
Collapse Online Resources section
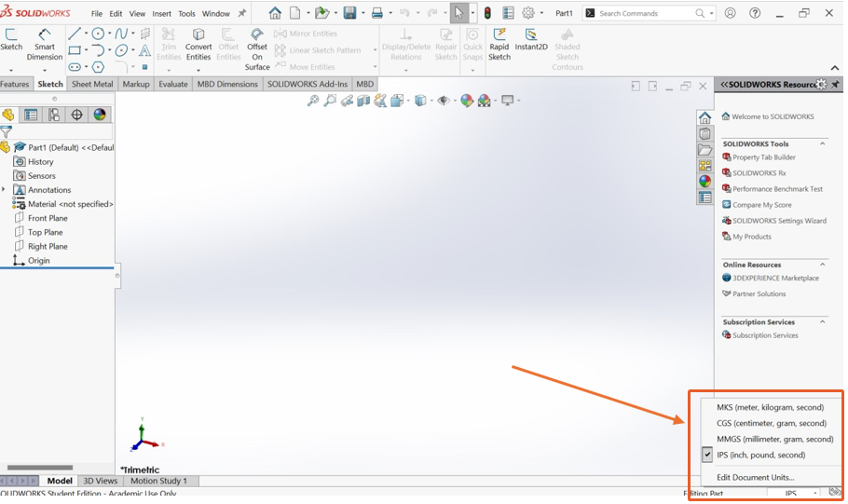[822, 265]
